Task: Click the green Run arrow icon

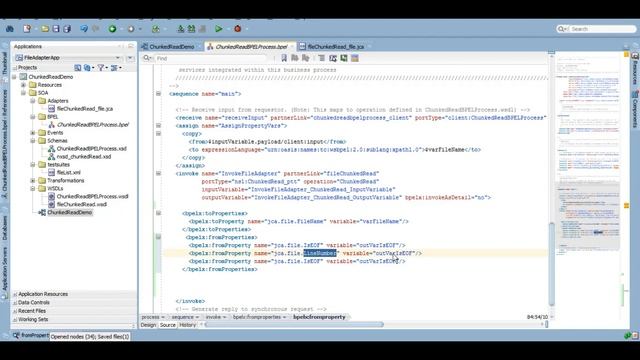Action: click(219, 29)
